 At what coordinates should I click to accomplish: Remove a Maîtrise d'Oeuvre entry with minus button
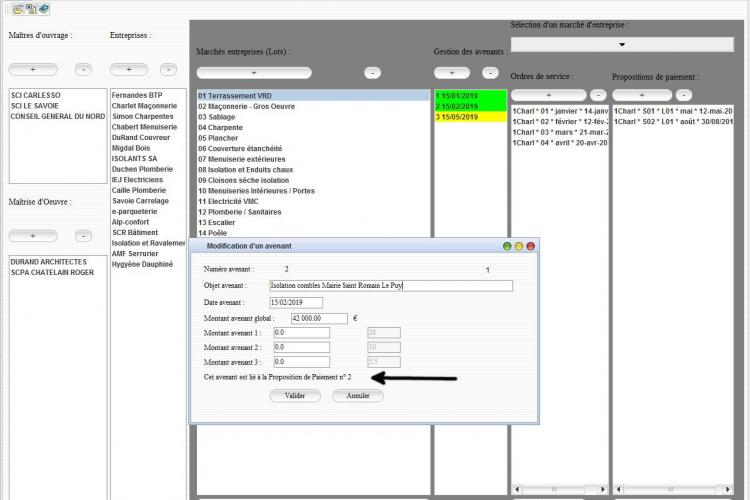(83, 236)
